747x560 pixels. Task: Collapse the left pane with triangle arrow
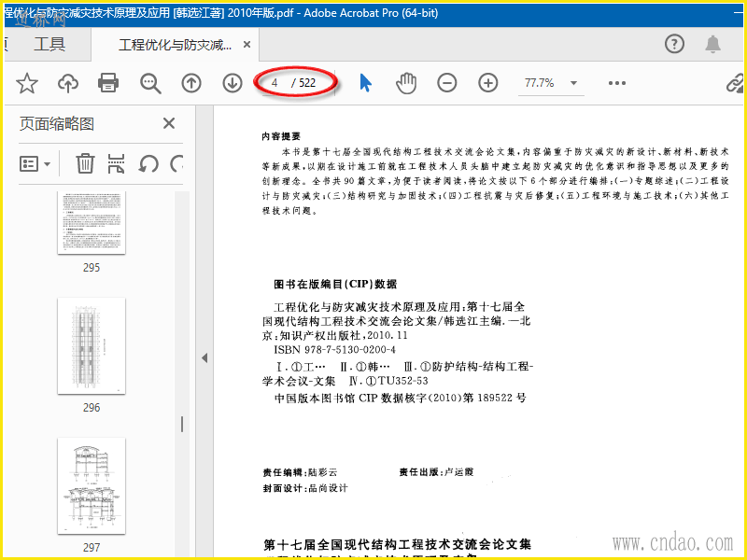(x=204, y=357)
